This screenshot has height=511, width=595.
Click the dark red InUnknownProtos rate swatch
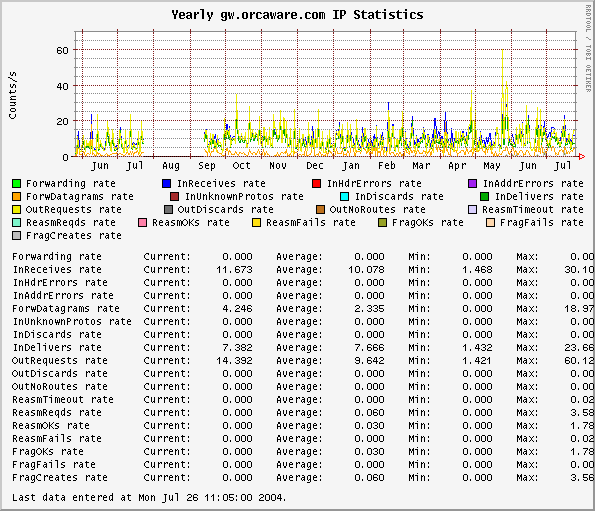point(175,197)
